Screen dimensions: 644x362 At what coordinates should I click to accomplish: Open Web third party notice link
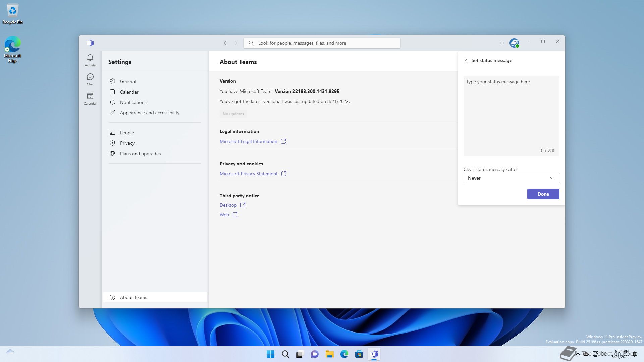coord(224,215)
